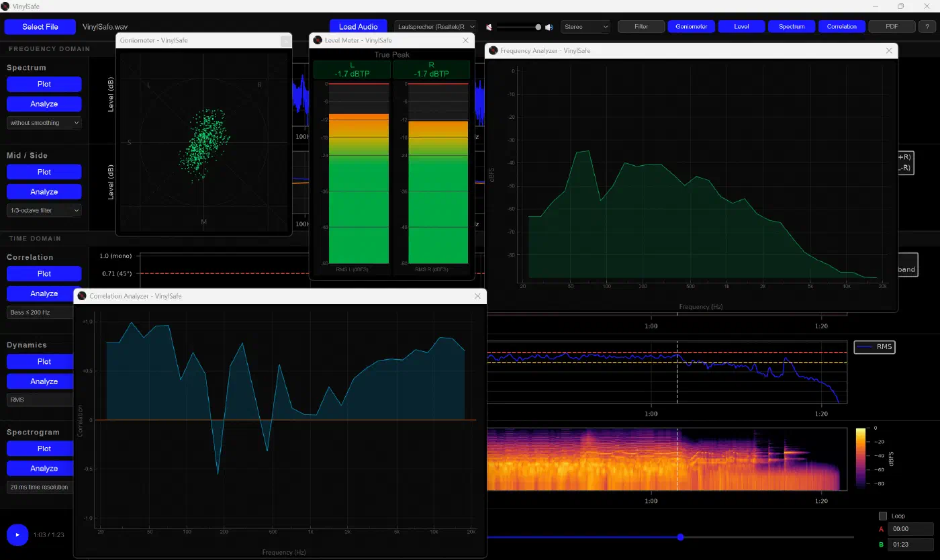This screenshot has width=940, height=560.
Task: Open the 'Bass ≤ 200 Hz' correlation dropdown
Action: click(x=40, y=312)
